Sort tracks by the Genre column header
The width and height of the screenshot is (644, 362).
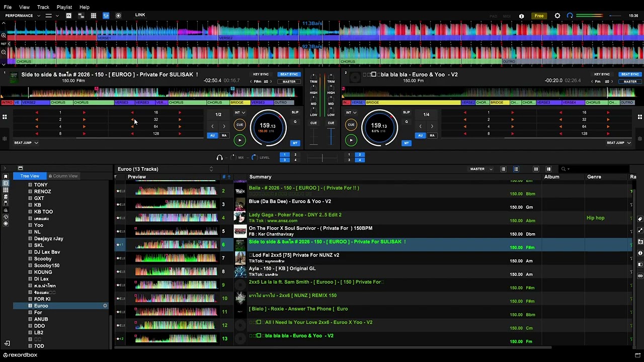coord(594,177)
